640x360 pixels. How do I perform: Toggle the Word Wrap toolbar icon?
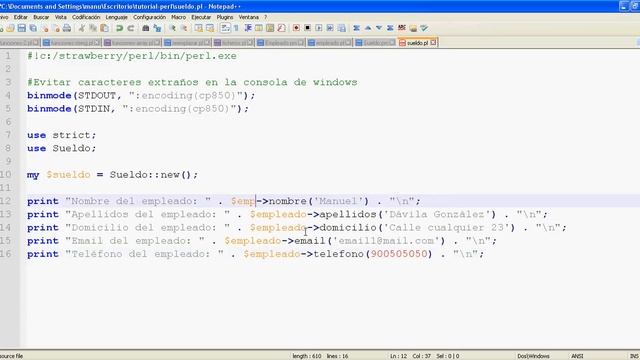click(x=225, y=28)
